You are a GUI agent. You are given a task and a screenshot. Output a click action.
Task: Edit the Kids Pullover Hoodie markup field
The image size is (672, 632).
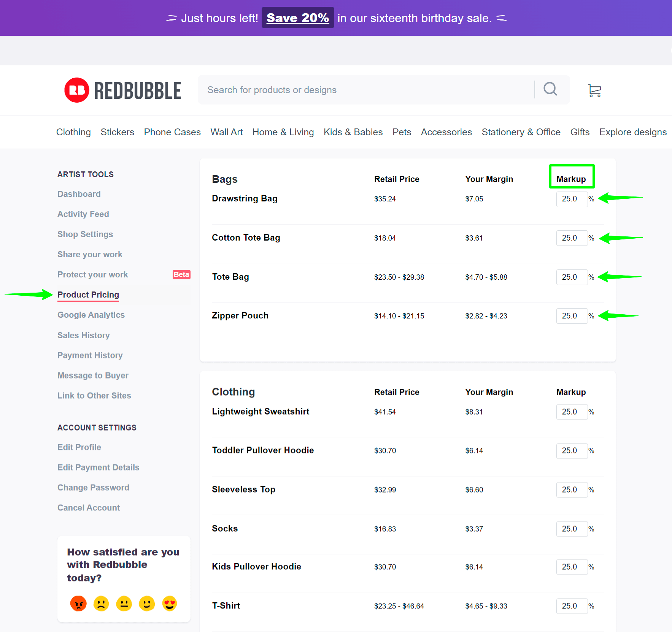(x=572, y=567)
